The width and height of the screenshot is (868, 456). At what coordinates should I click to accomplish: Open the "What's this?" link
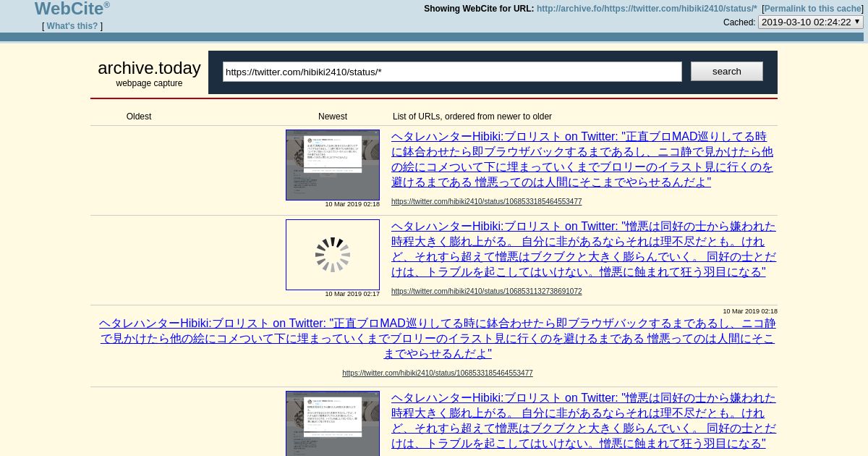[72, 26]
